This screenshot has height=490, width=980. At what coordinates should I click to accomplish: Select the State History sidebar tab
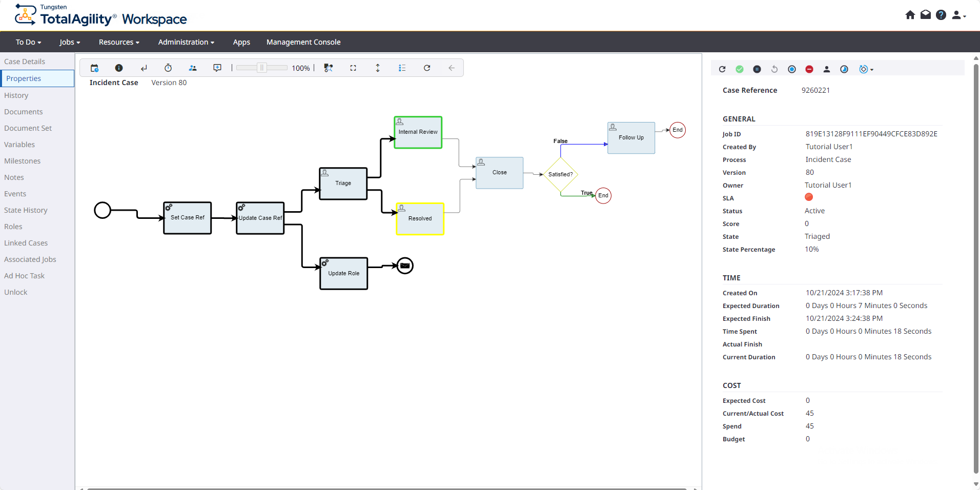pos(26,210)
